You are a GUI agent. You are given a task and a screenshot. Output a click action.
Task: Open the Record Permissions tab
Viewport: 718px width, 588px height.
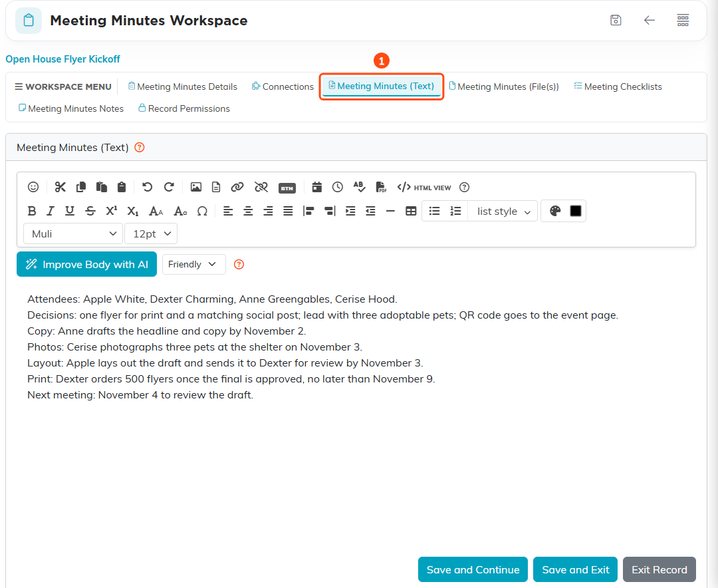tap(184, 108)
